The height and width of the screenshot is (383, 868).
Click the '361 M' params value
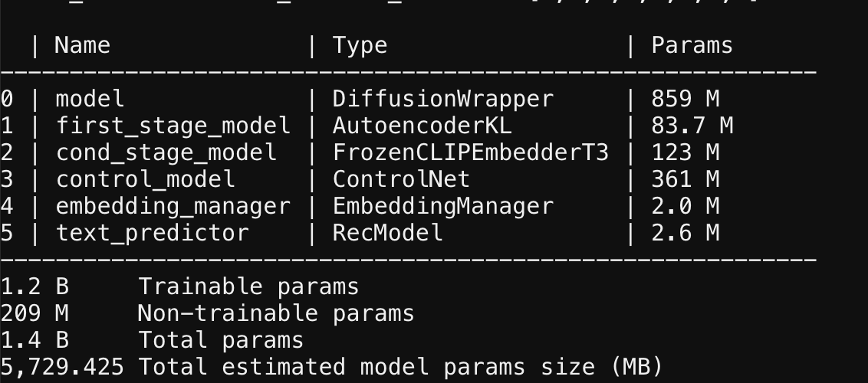pos(685,179)
